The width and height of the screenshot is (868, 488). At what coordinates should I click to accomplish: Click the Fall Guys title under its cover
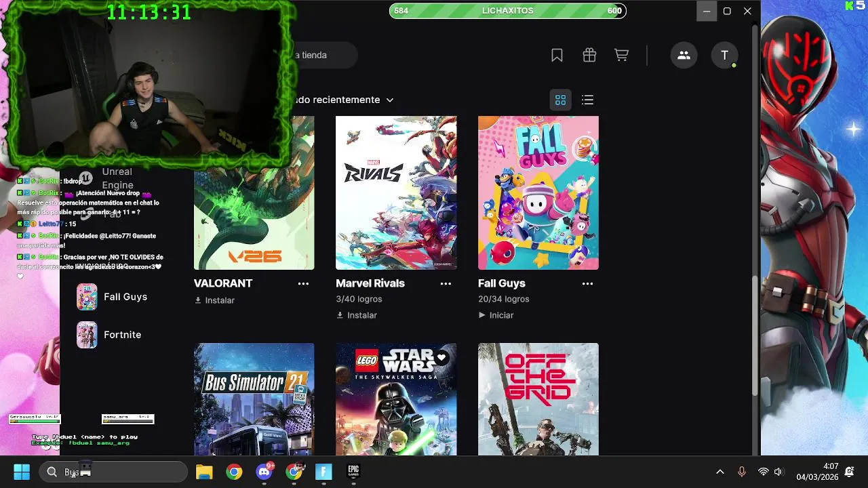[502, 283]
